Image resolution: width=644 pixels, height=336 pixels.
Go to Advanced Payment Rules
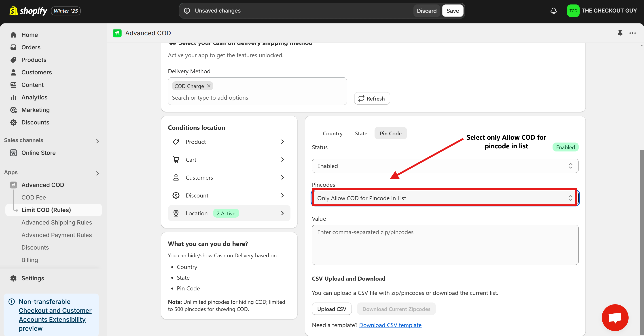pos(57,235)
